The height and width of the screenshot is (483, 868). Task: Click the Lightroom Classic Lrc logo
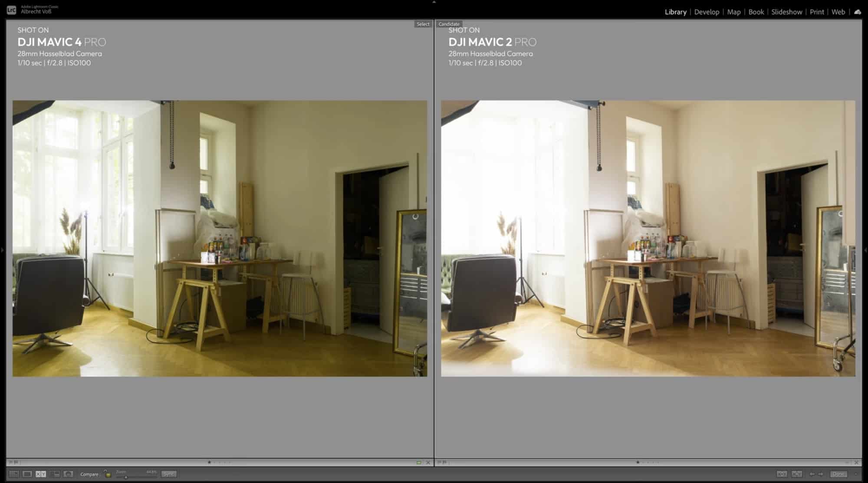click(x=12, y=10)
